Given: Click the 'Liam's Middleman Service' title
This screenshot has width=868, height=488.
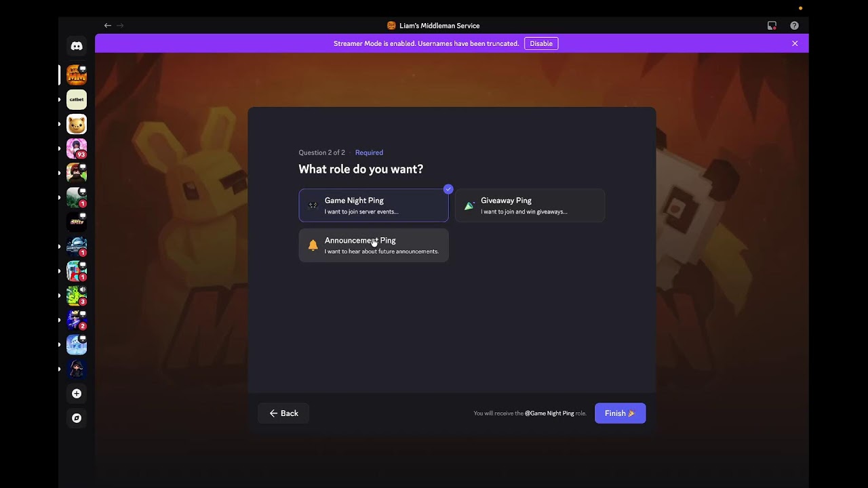Looking at the screenshot, I should [439, 26].
